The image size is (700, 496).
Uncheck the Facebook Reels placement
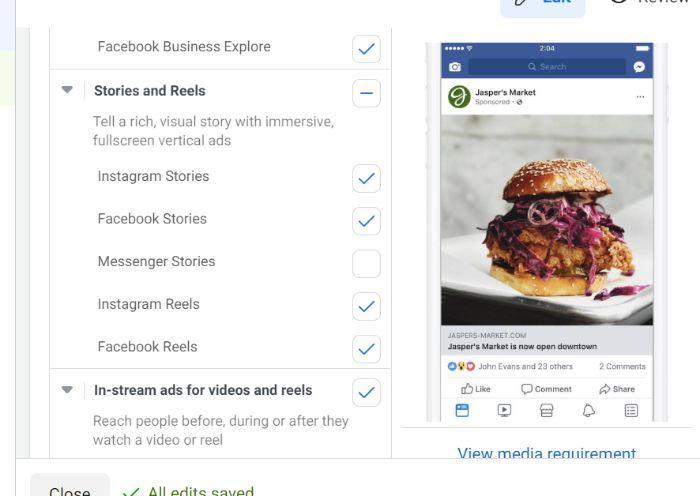[367, 349]
